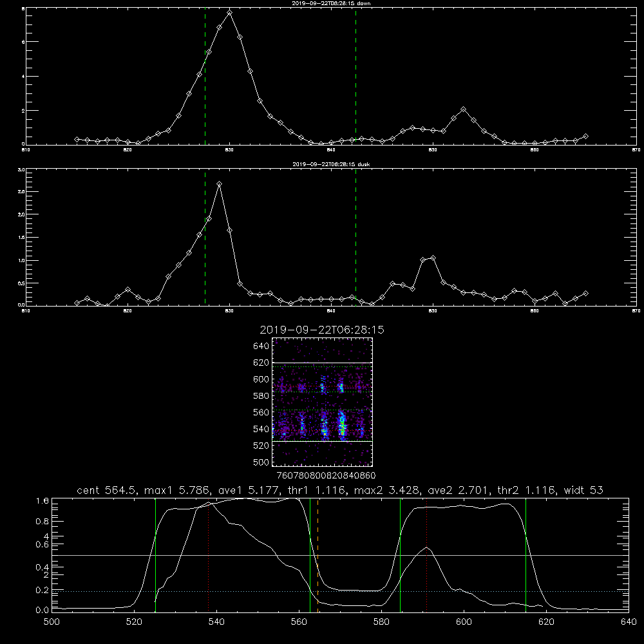The image size is (644, 644).
Task: Click the 0.8 label on the bottom plot y-axis
Action: pyautogui.click(x=43, y=522)
